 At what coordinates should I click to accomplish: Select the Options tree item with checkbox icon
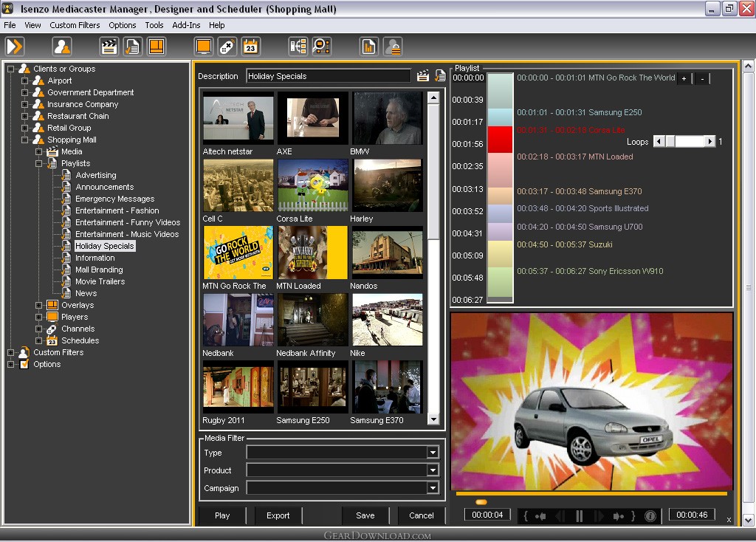[47, 364]
